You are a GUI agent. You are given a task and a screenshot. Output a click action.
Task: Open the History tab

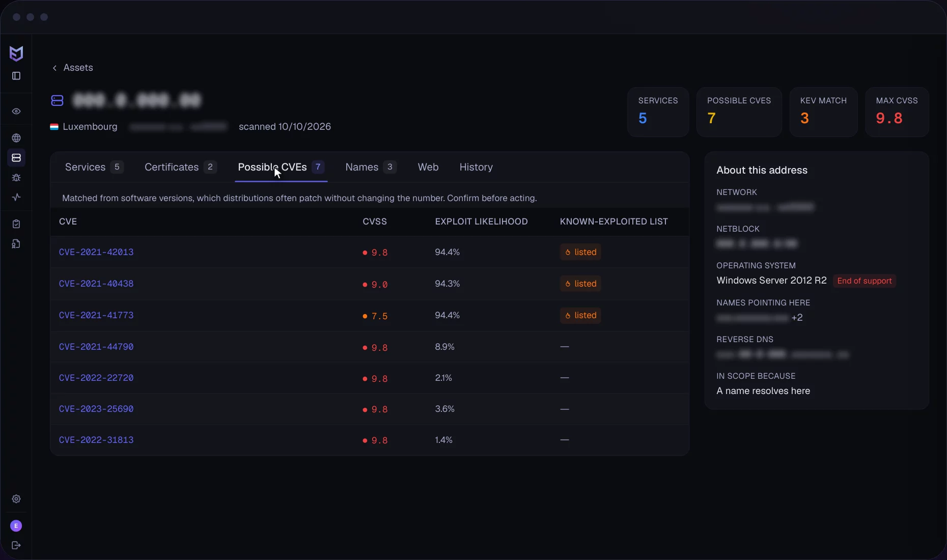476,167
